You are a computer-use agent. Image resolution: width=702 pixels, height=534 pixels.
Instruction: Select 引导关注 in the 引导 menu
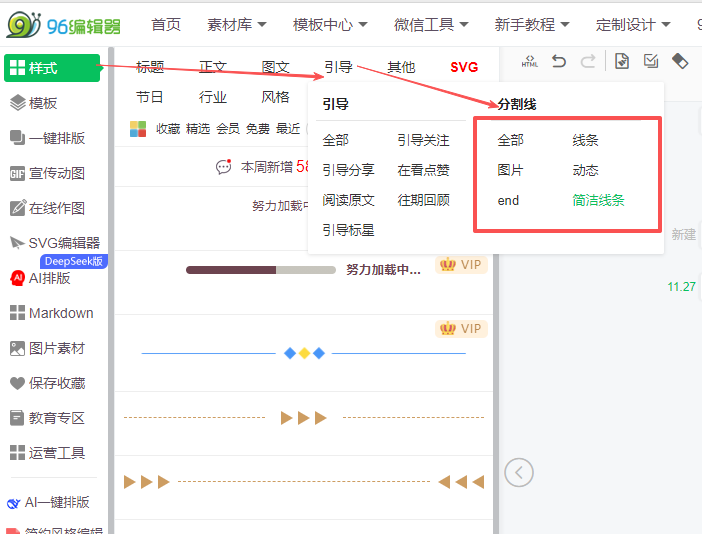click(x=423, y=140)
